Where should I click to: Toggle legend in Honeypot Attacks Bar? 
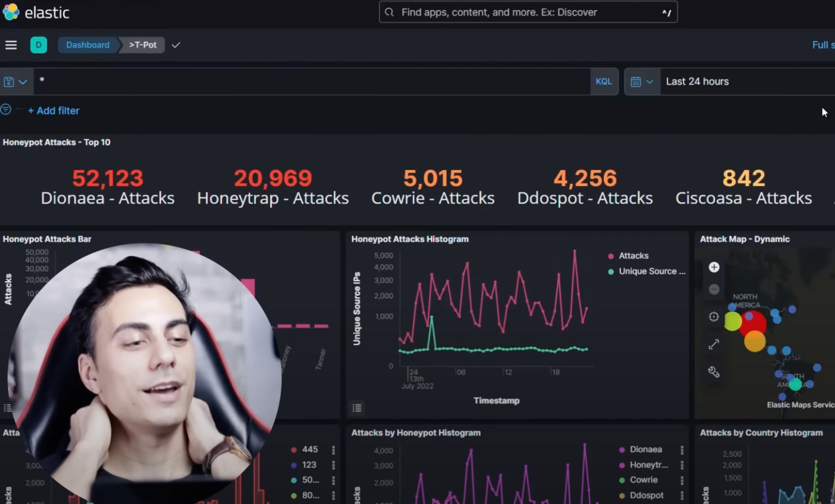(7, 408)
